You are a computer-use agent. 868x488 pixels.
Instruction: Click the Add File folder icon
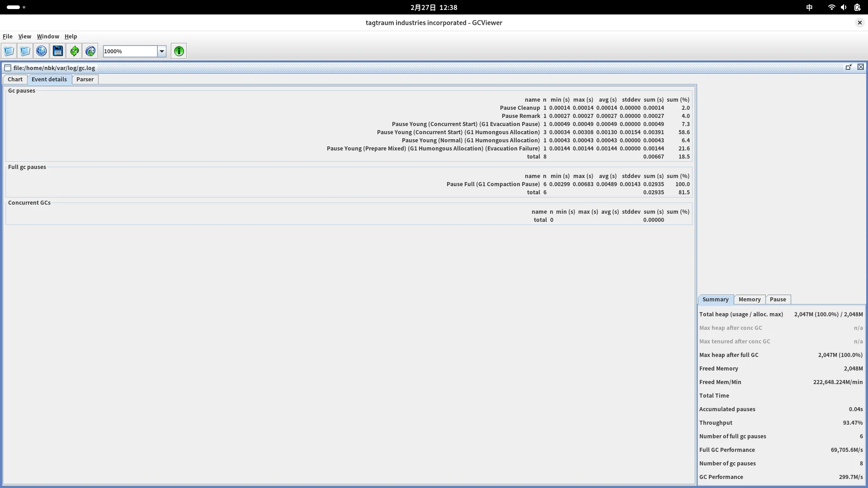pos(25,51)
